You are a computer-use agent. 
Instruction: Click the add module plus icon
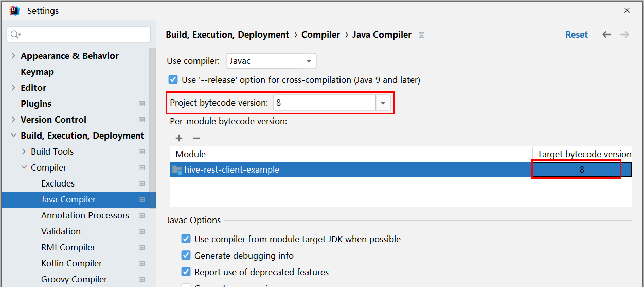(x=179, y=138)
